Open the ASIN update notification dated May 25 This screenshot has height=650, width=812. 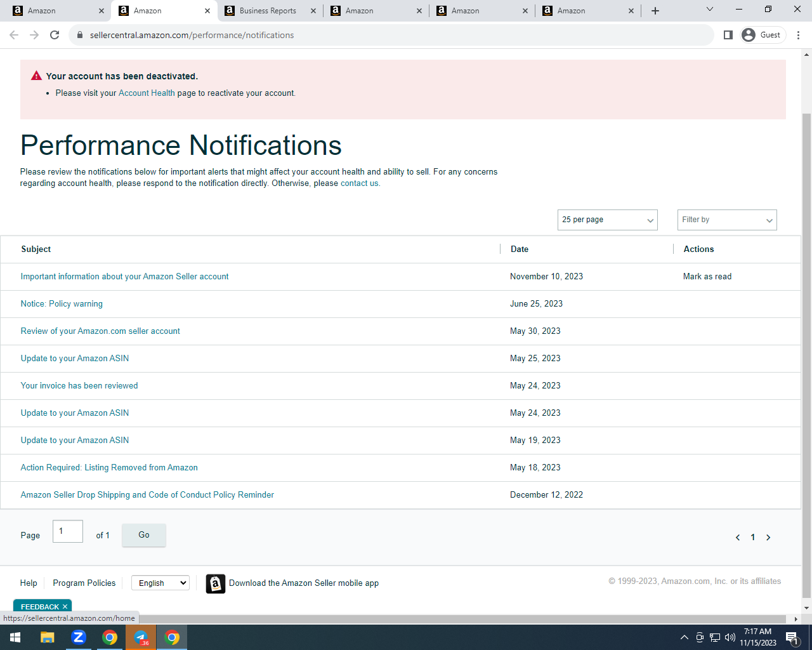[75, 359]
